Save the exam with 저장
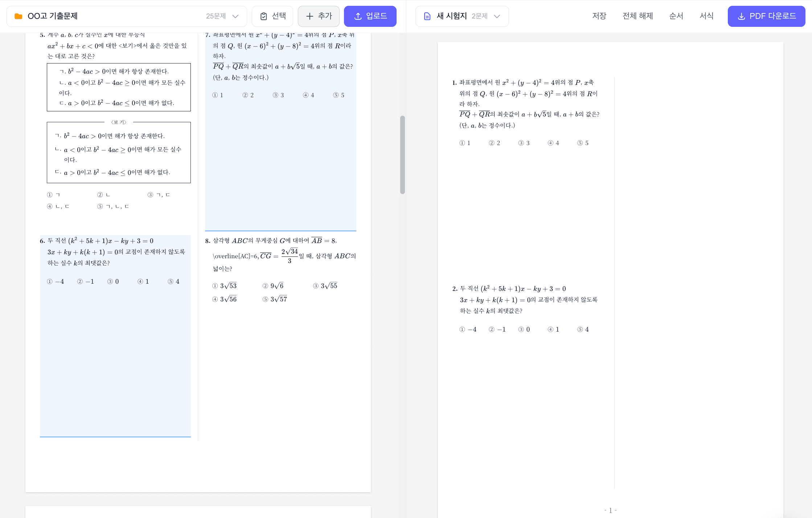Image resolution: width=812 pixels, height=518 pixels. coord(599,16)
